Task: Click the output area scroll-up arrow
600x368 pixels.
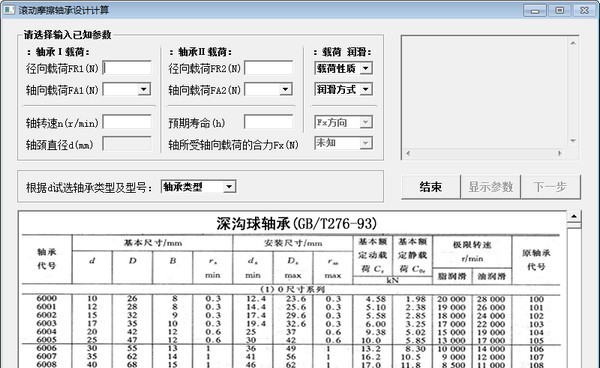Action: (x=573, y=43)
